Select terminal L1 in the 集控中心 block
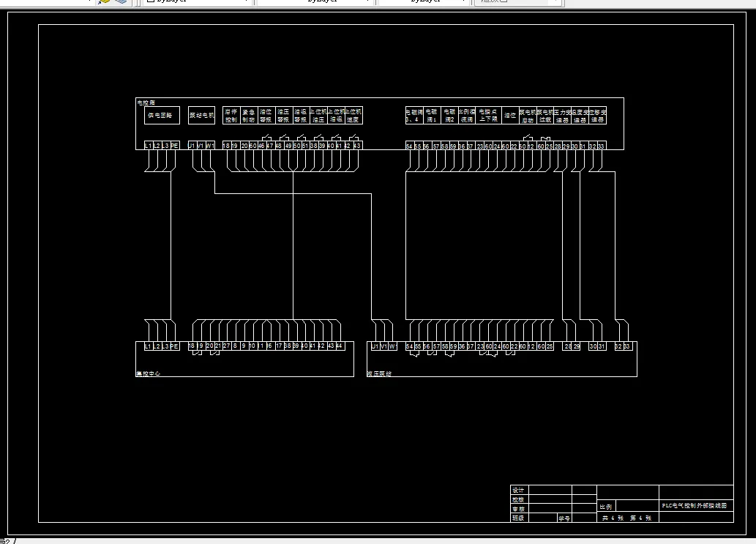The image size is (756, 544). (149, 346)
